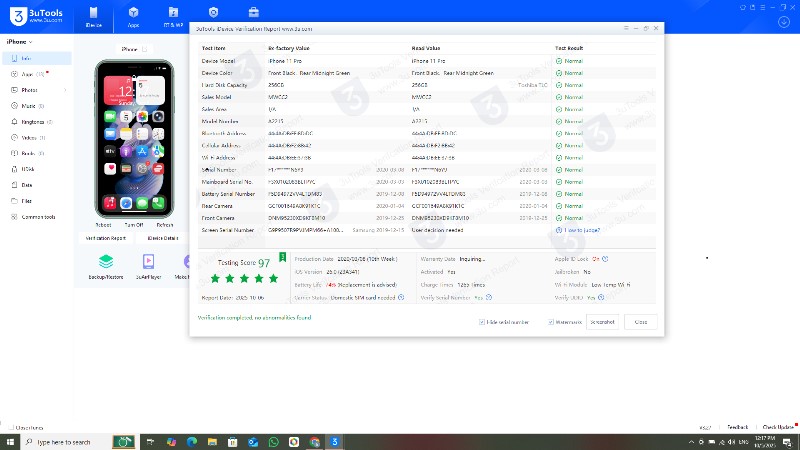Open Common tools in sidebar
Viewport: 800px width, 450px height.
(38, 217)
